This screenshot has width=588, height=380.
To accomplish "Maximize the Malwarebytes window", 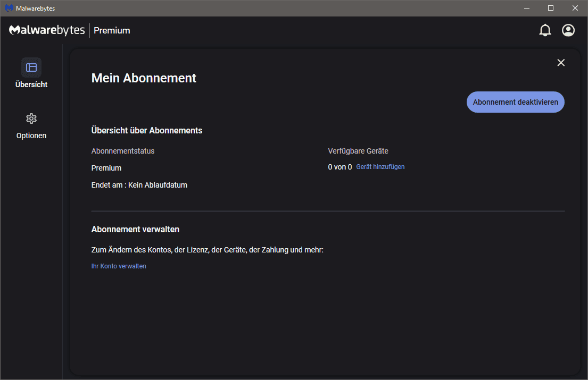I will point(551,8).
